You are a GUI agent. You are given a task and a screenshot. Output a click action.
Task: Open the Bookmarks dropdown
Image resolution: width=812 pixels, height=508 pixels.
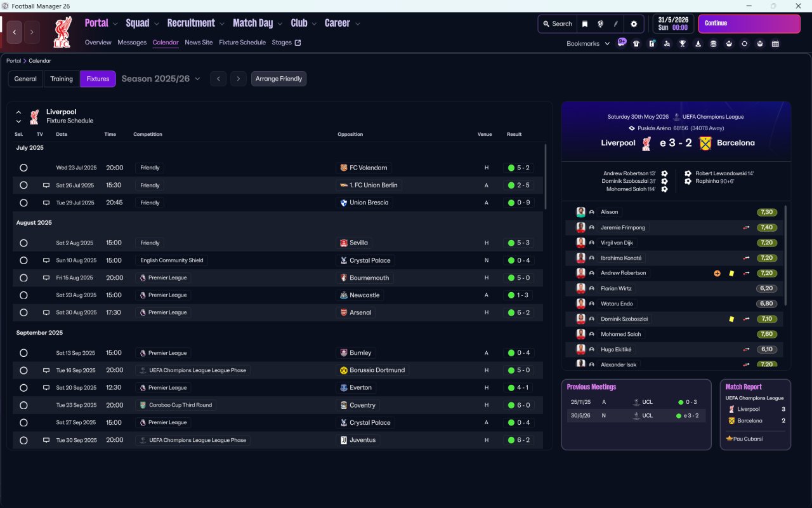pyautogui.click(x=588, y=44)
